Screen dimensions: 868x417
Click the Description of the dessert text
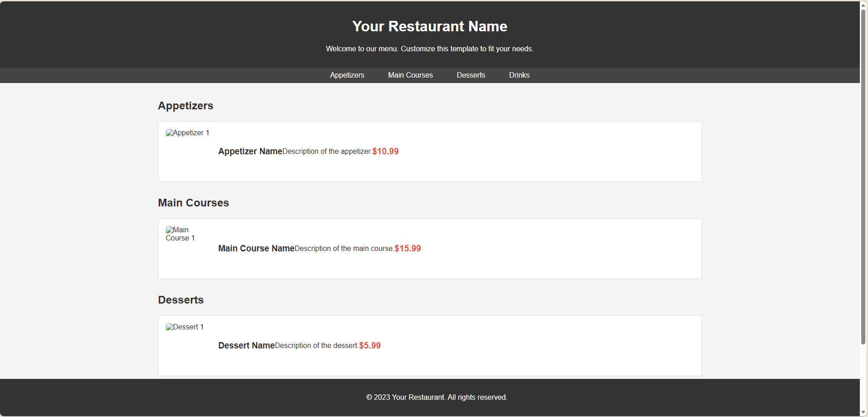(317, 346)
